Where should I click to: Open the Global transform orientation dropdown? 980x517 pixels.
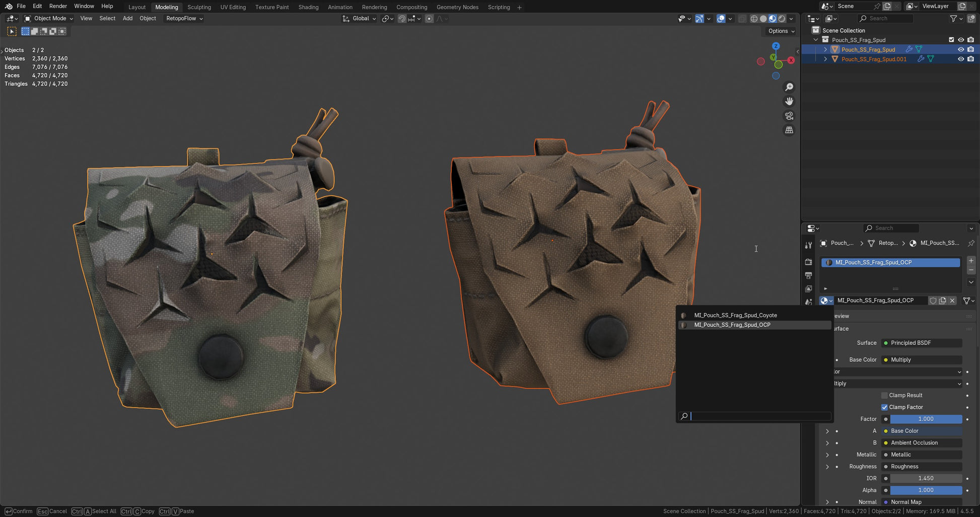coord(360,19)
